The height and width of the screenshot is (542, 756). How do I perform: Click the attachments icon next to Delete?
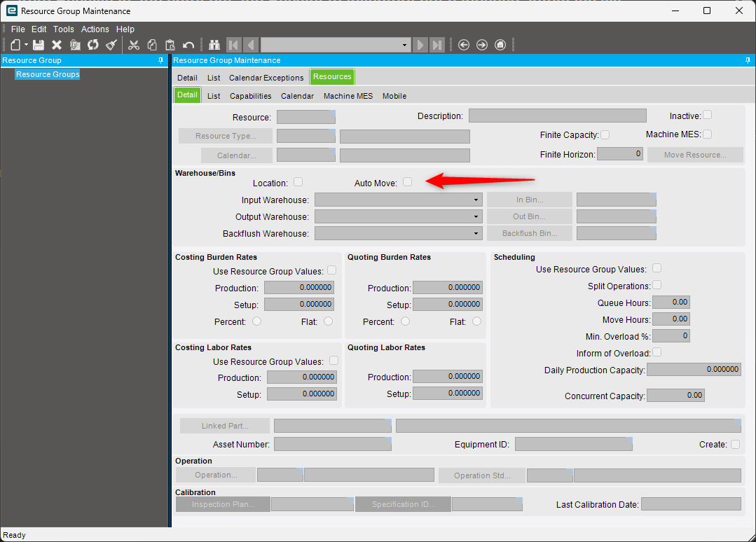(75, 45)
